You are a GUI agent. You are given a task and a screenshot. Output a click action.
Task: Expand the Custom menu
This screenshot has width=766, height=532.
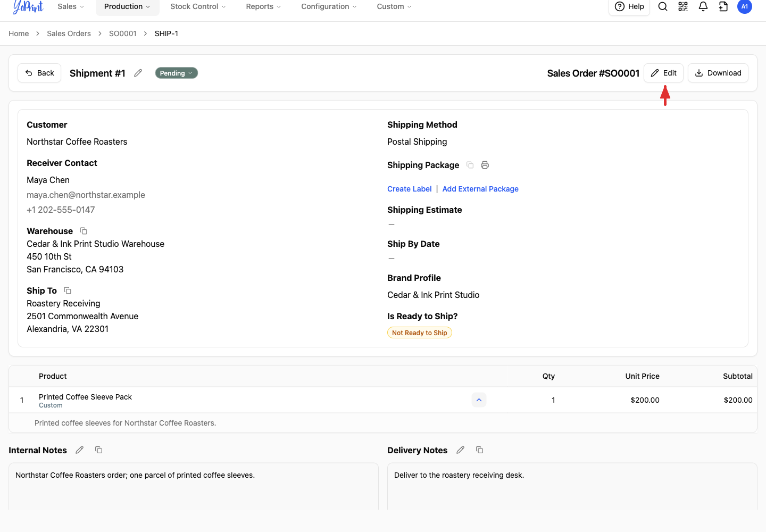pos(394,6)
